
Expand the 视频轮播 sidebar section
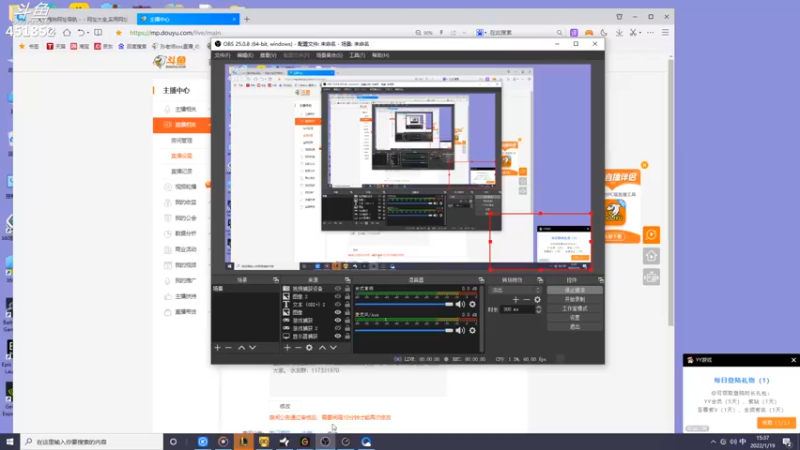pos(182,187)
